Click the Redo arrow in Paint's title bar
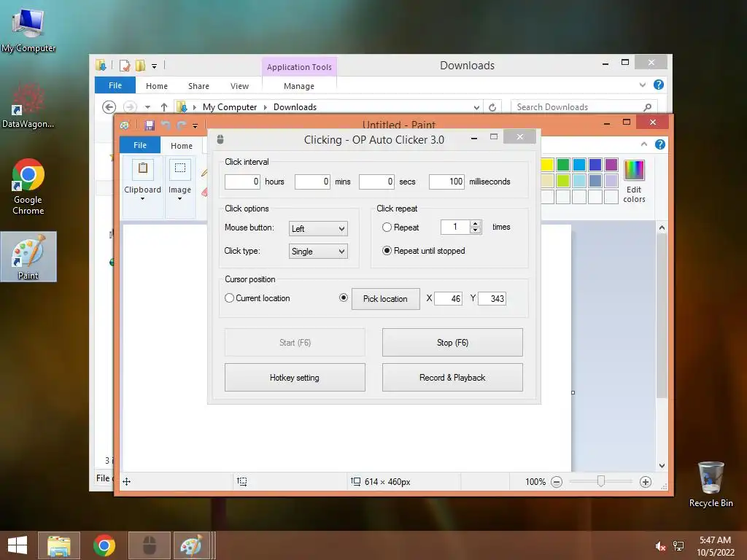Viewport: 747px width, 560px height. point(181,125)
